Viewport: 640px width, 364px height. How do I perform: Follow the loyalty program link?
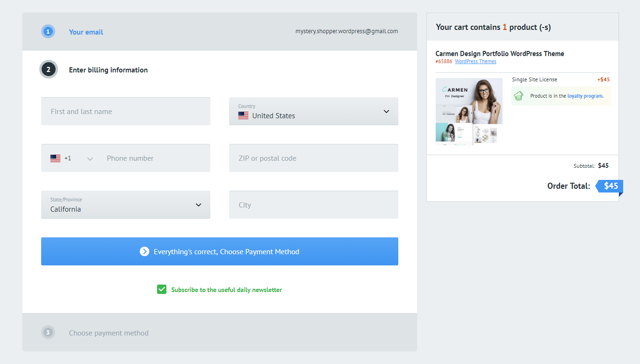click(585, 96)
